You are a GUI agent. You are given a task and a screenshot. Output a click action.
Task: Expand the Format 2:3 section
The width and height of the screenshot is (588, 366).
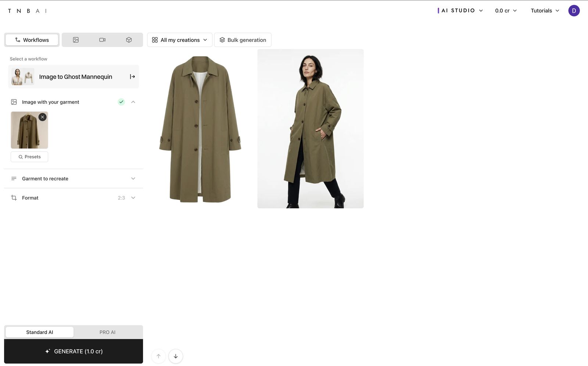click(x=73, y=198)
